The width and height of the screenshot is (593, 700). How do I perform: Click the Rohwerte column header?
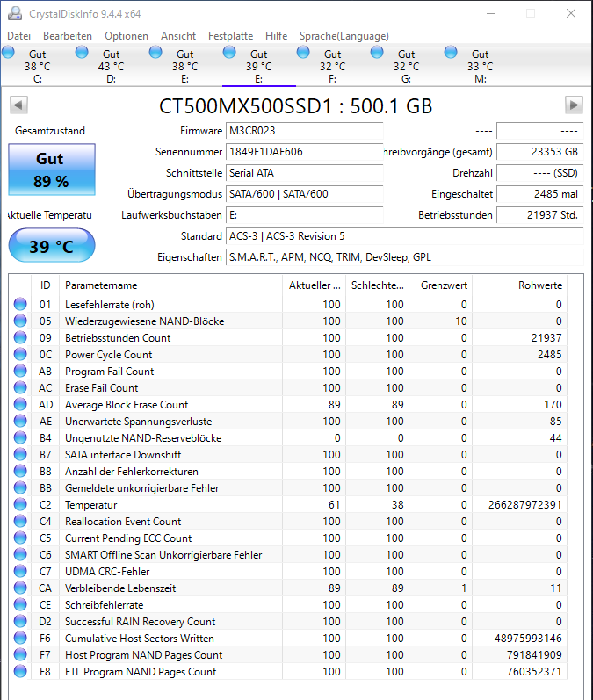point(520,285)
